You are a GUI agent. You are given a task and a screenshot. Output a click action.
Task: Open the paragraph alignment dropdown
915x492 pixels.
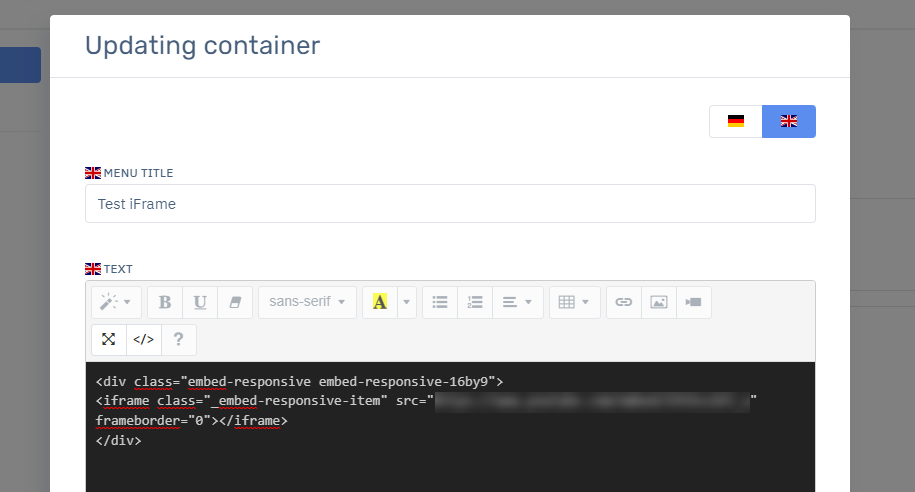[x=518, y=302]
